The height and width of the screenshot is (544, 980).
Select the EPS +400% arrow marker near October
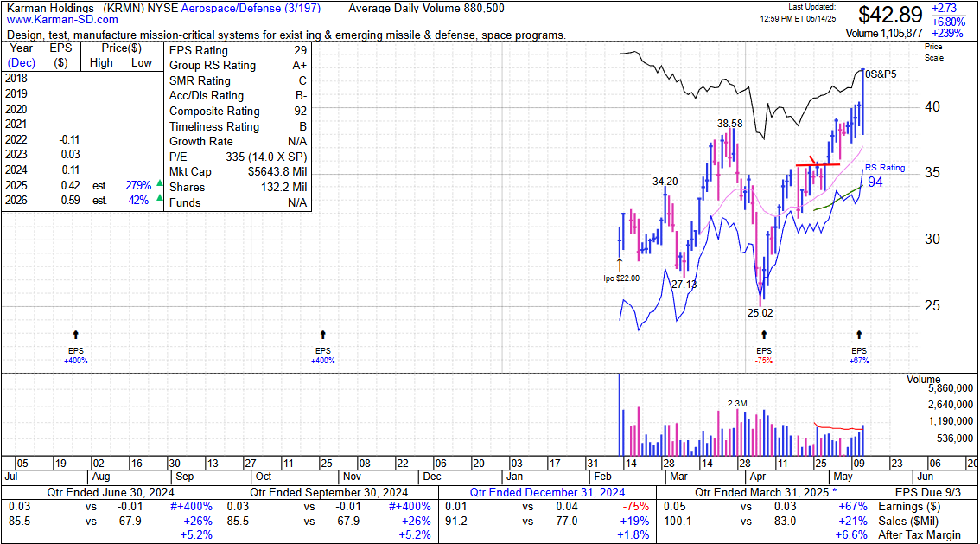click(323, 335)
